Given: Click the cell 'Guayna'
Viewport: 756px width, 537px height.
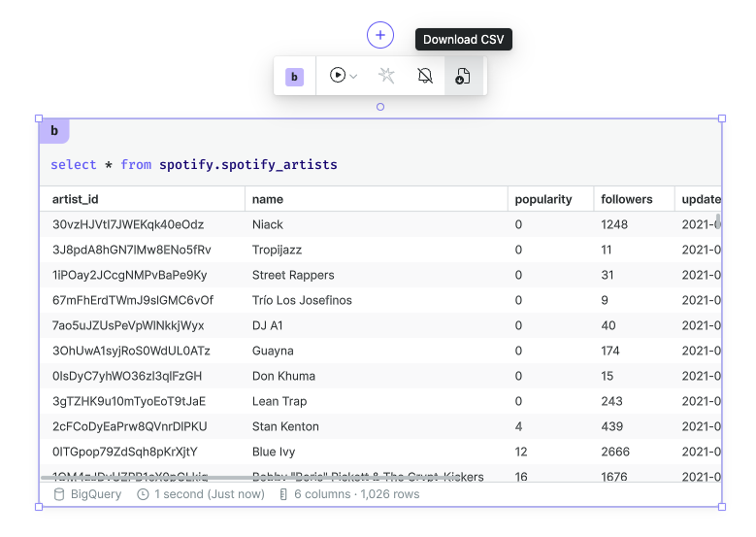Looking at the screenshot, I should pyautogui.click(x=273, y=351).
